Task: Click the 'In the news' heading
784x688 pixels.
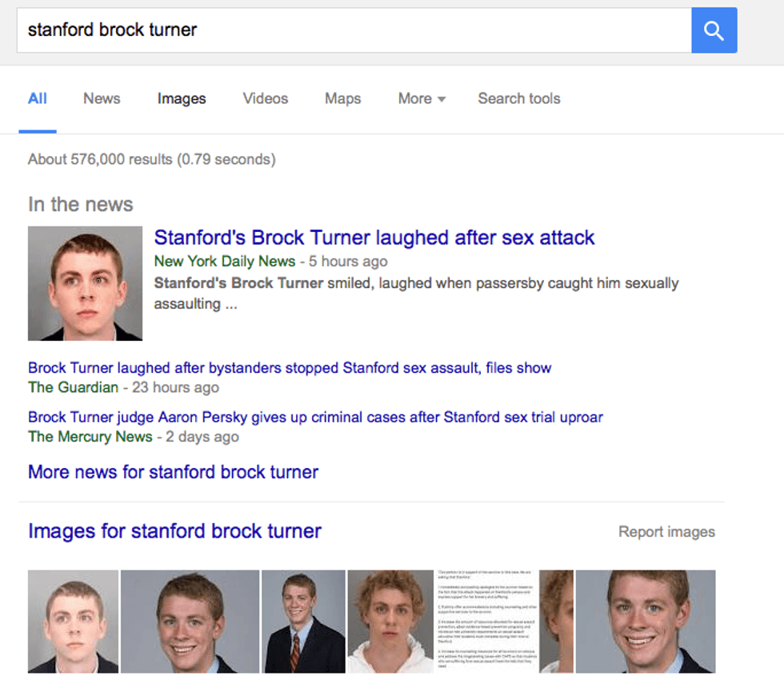Action: pyautogui.click(x=81, y=205)
